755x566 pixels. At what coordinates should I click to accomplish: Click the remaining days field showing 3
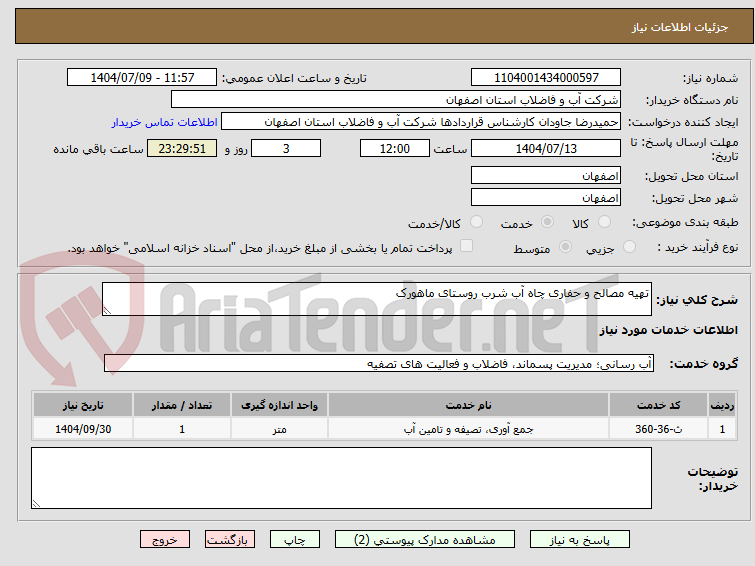286,148
